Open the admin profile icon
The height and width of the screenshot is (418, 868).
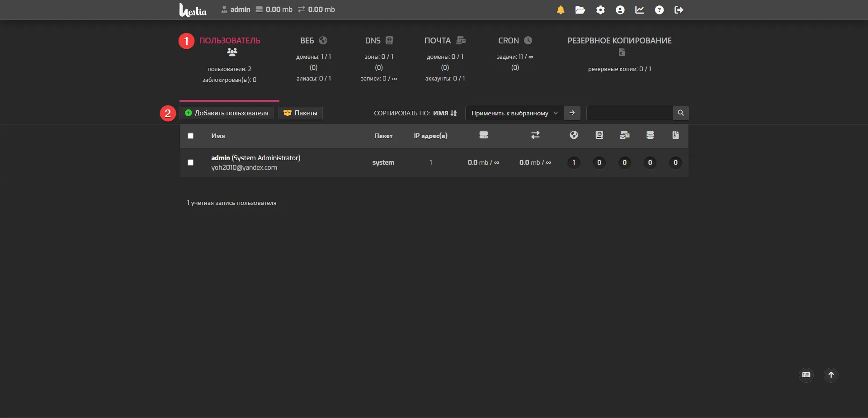pyautogui.click(x=620, y=10)
